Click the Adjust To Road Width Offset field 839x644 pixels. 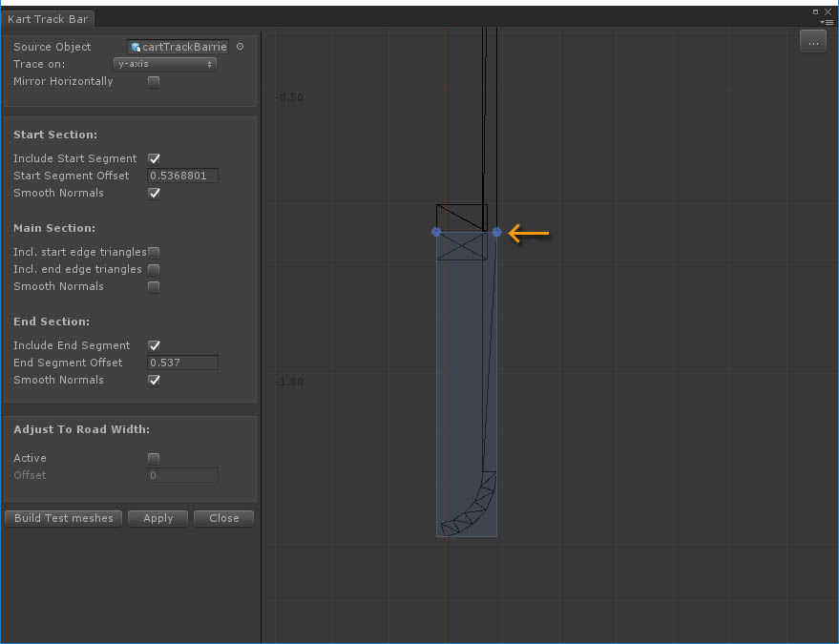[182, 475]
